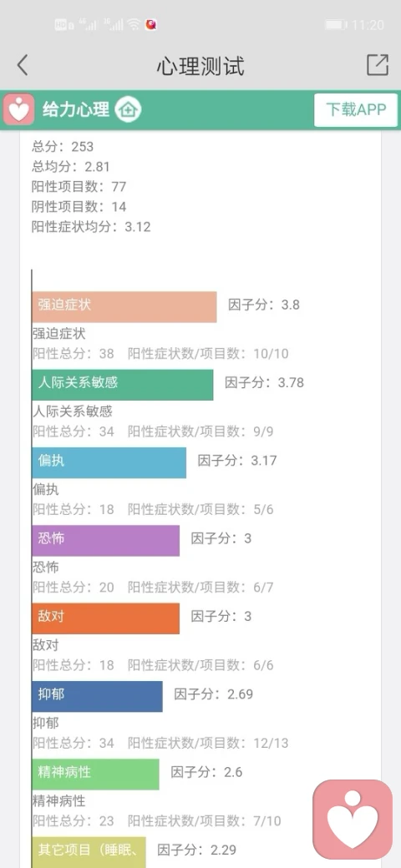This screenshot has height=868, width=401.
Task: Select the light green 精神病性 bar
Action: [x=95, y=774]
